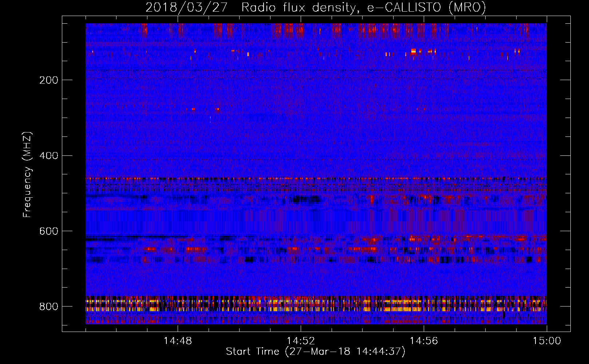Click the 14:48 time tick label
The width and height of the screenshot is (589, 364).
coord(178,341)
